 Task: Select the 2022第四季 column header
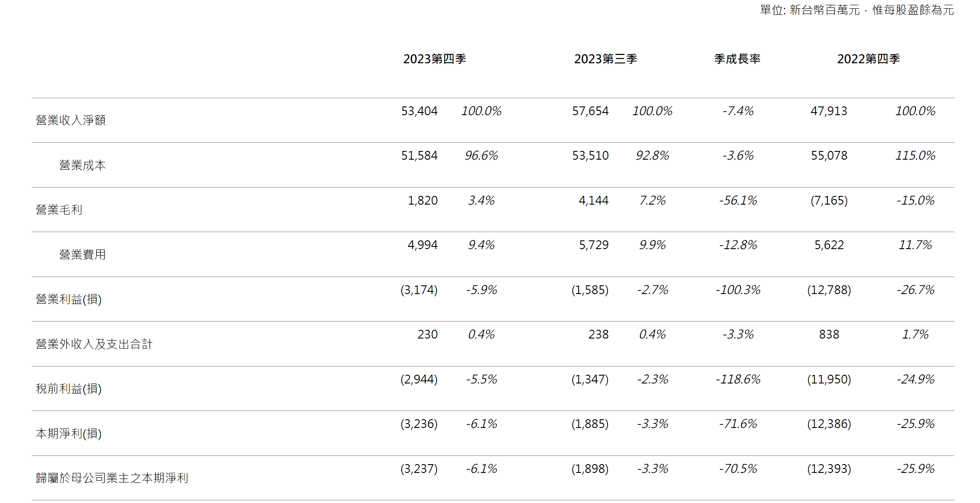pyautogui.click(x=868, y=59)
